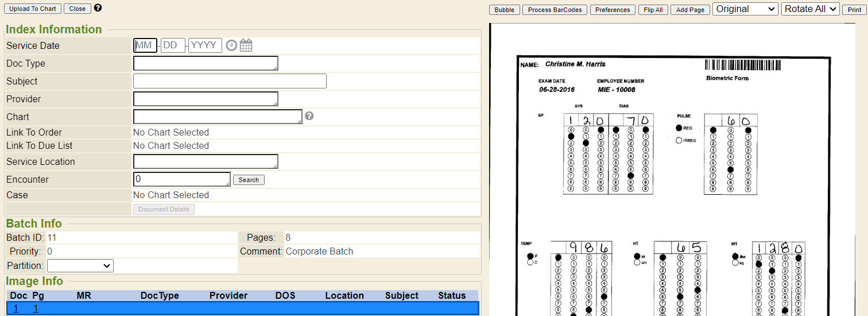The height and width of the screenshot is (316, 868).
Task: Click Flip All button
Action: pos(653,10)
